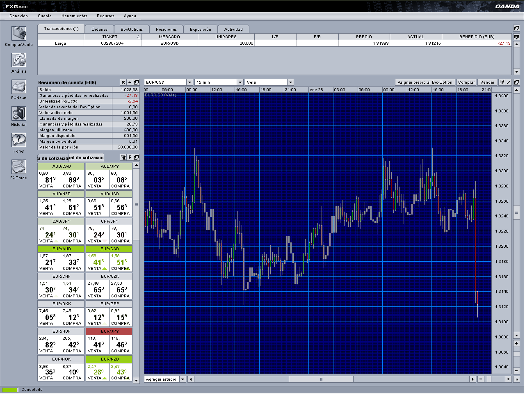
Task: Click the chart bars indicator icon
Action: click(x=502, y=82)
